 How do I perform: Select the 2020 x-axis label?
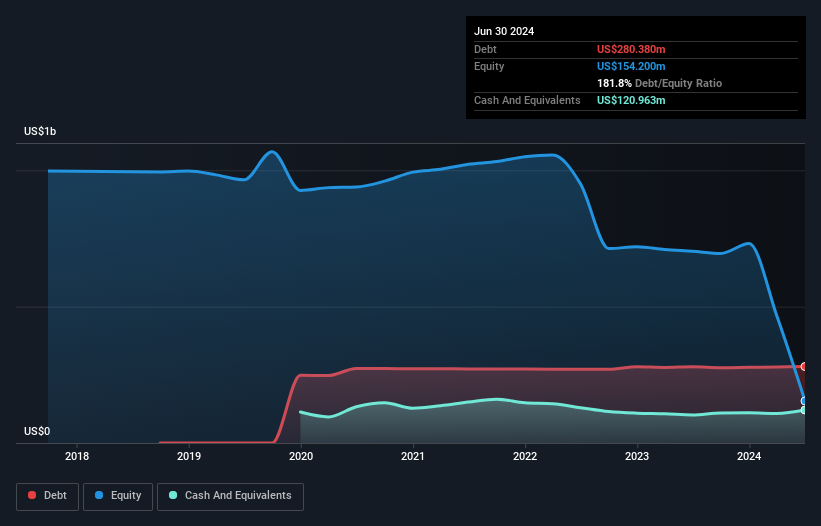tap(301, 456)
